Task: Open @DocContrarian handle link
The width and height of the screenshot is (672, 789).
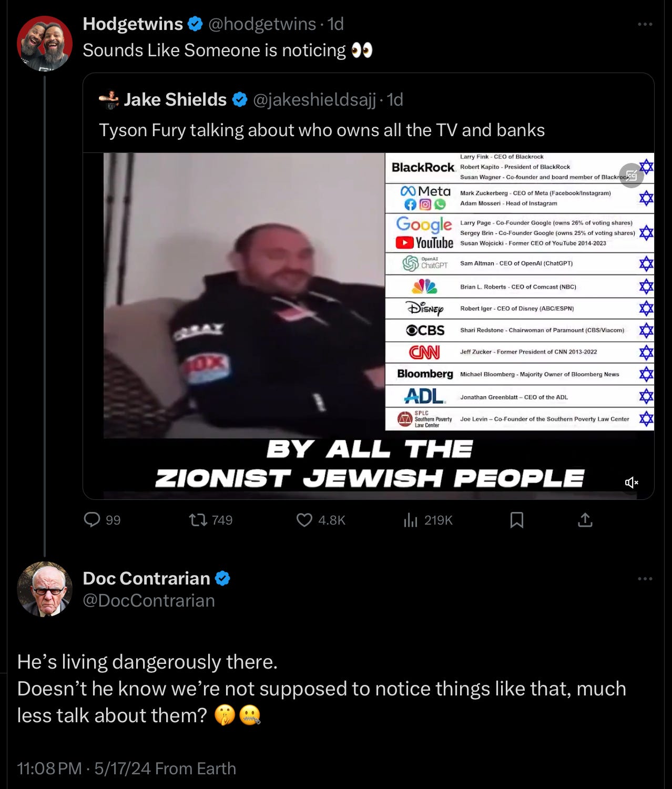Action: coord(149,600)
